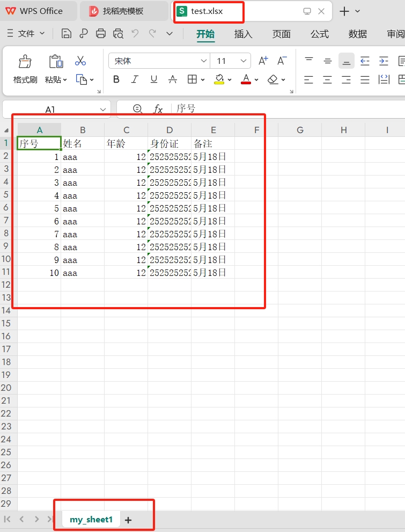Toggle Italic formatting
Screen dimensions: 405x532
[135, 79]
